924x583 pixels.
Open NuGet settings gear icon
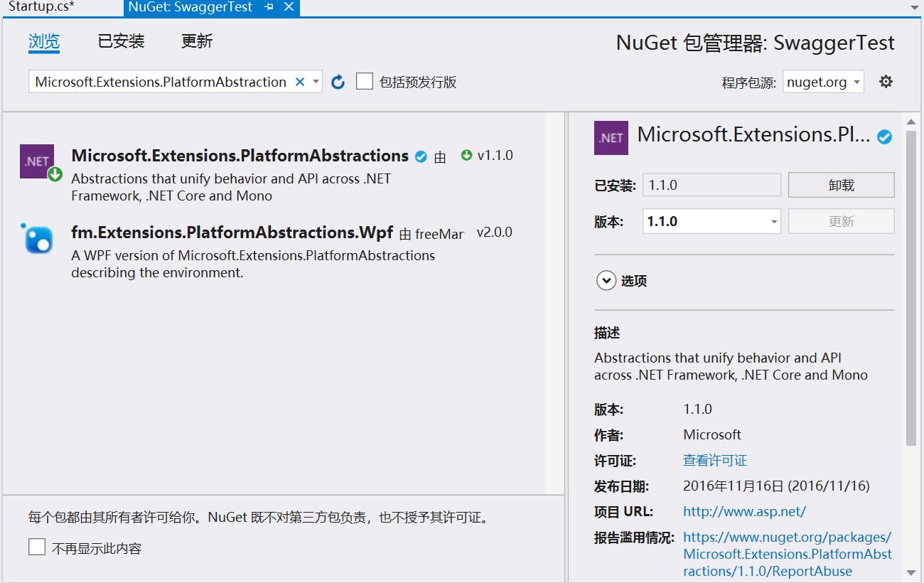pos(886,82)
